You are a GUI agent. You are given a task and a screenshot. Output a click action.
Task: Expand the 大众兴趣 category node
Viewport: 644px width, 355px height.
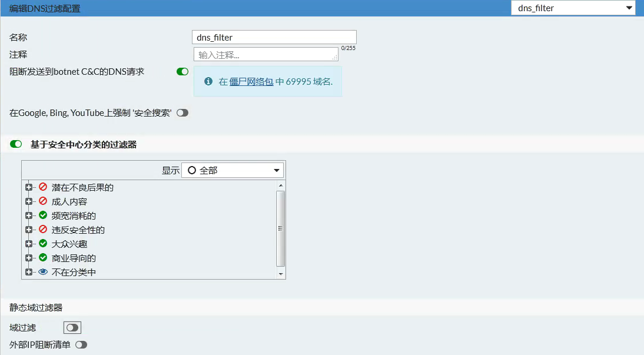29,244
